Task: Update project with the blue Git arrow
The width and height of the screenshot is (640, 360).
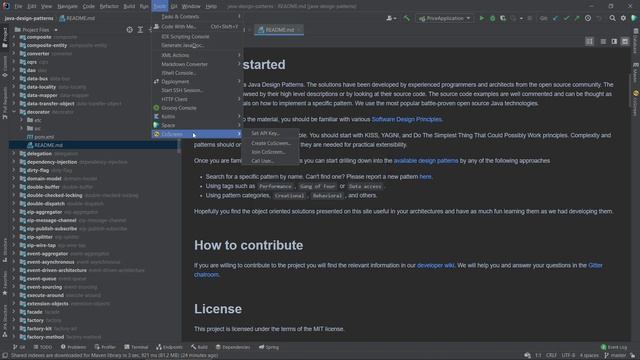Action: click(x=556, y=18)
